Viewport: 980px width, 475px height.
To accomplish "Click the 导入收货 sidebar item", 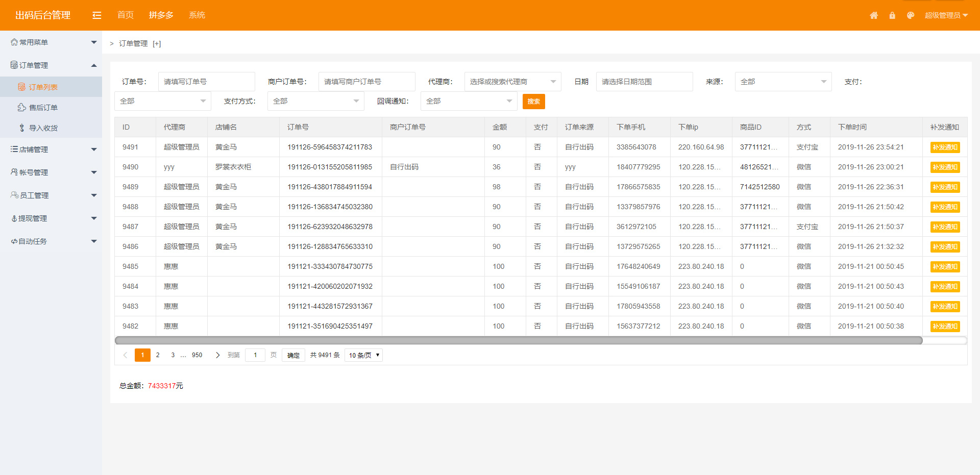I will [x=43, y=128].
